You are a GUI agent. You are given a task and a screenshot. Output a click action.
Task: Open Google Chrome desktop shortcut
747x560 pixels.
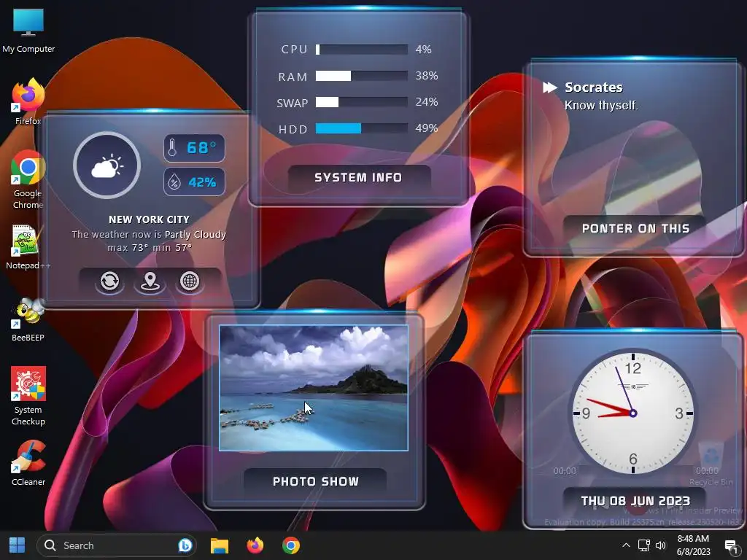(x=28, y=180)
